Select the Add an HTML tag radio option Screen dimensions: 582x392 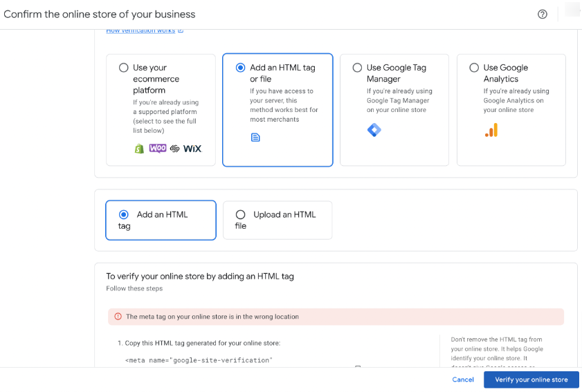tap(124, 214)
